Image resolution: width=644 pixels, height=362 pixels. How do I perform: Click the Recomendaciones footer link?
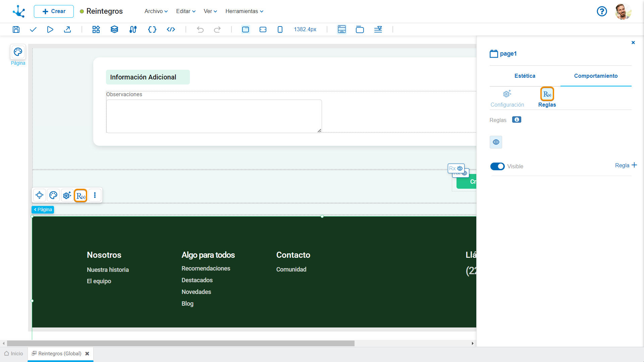pos(206,268)
